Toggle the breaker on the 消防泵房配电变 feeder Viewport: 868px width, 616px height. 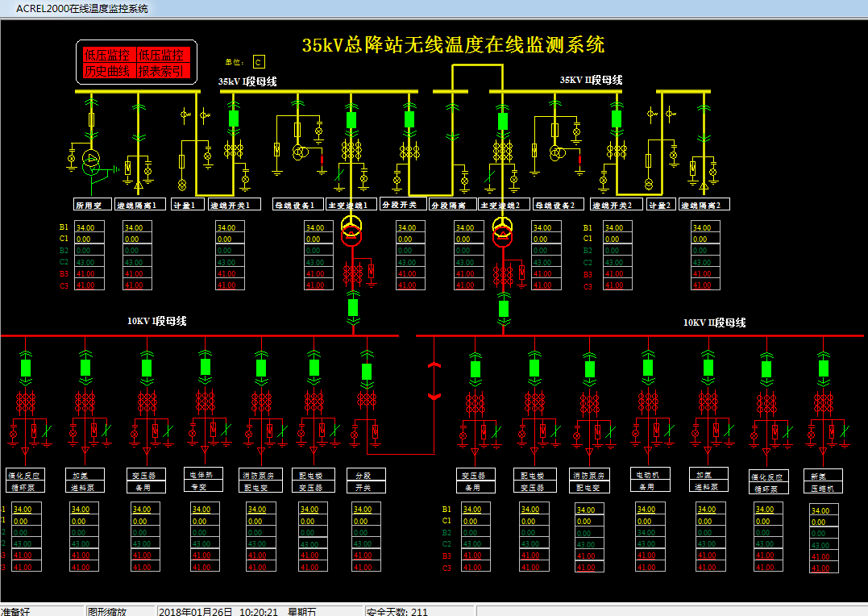point(260,367)
